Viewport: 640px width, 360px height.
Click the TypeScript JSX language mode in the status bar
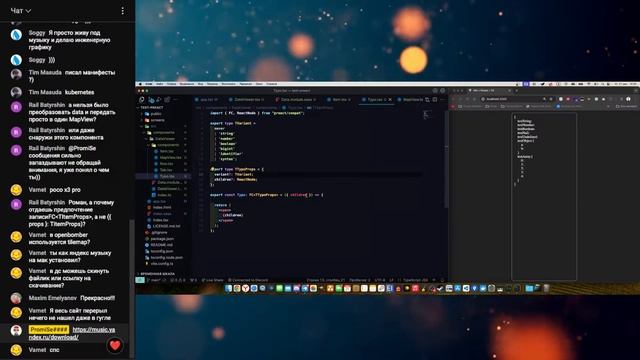click(x=415, y=280)
